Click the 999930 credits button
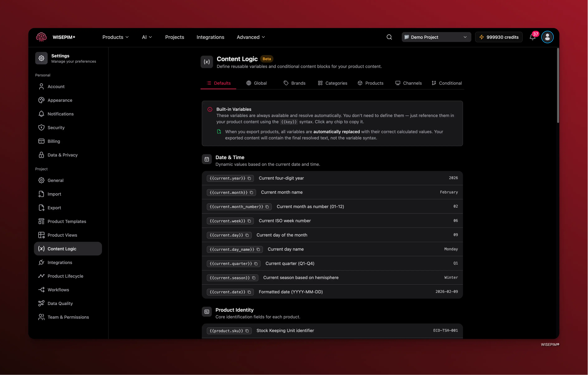Image resolution: width=588 pixels, height=375 pixels. (x=499, y=37)
